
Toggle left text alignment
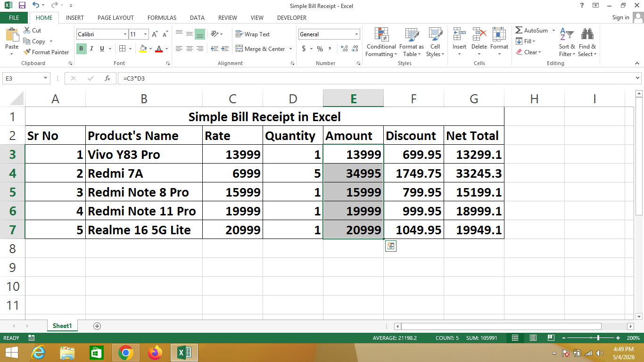pyautogui.click(x=179, y=49)
